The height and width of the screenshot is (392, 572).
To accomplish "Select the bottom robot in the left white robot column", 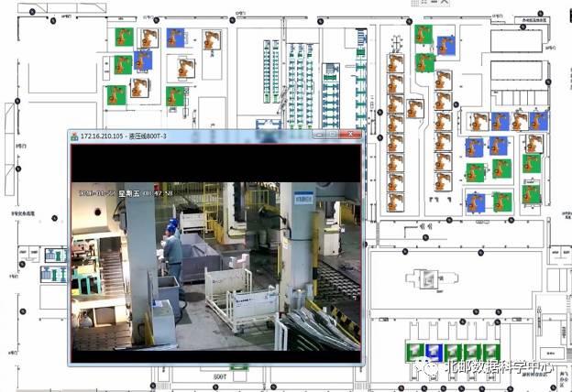I will coord(395,201).
